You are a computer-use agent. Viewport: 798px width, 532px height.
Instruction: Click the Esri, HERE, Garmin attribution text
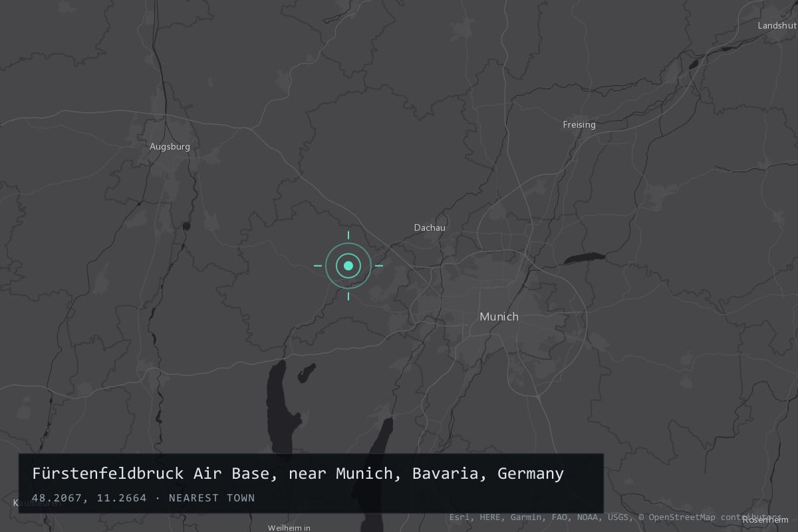pos(509,517)
